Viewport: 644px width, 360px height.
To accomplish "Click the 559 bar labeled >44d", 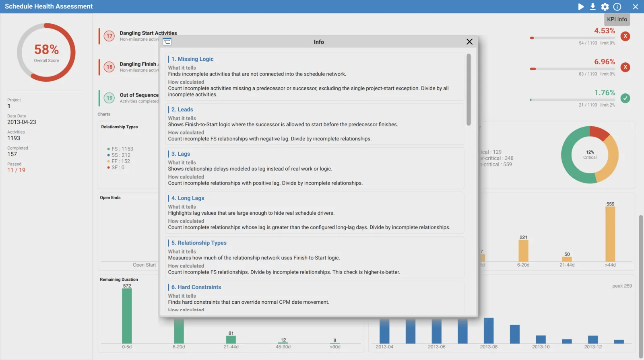I will (610, 234).
